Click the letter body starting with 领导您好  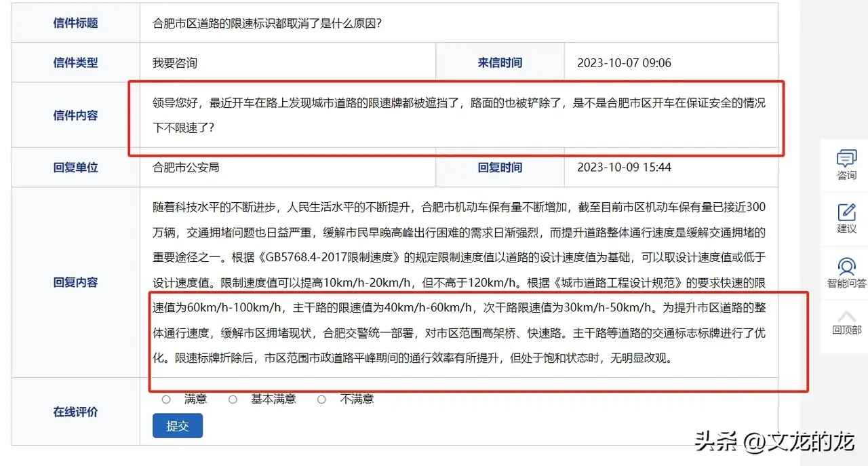(459, 115)
